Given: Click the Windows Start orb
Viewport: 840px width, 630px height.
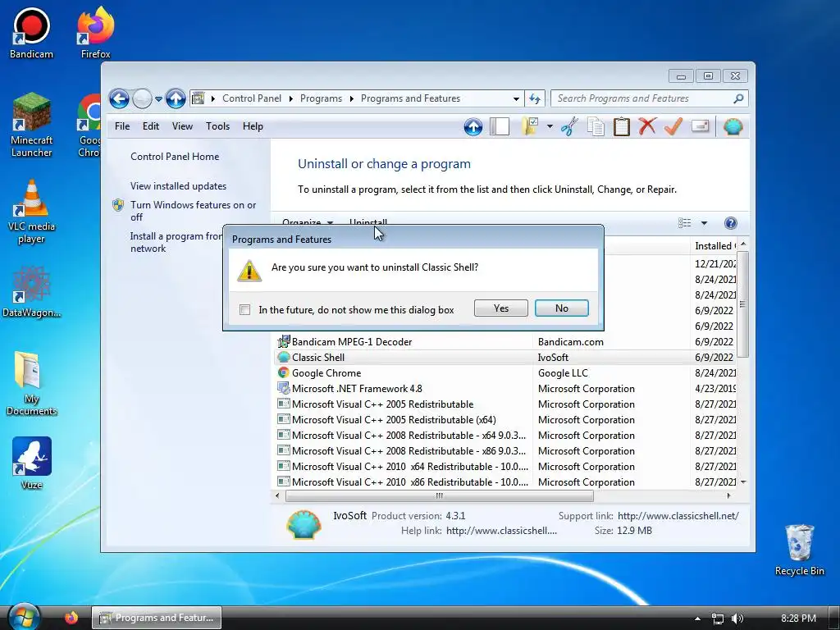Looking at the screenshot, I should [24, 618].
